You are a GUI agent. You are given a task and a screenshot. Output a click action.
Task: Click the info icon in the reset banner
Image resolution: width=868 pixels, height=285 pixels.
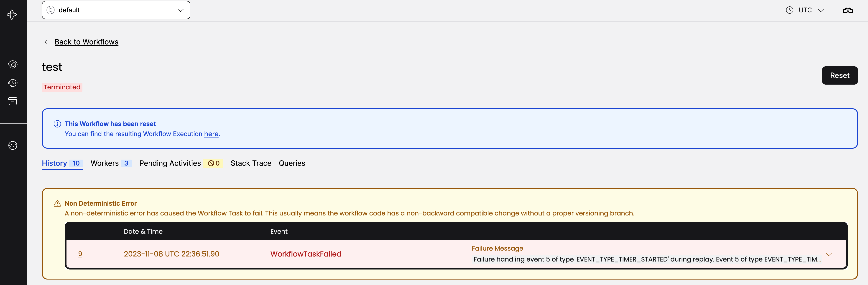(57, 124)
